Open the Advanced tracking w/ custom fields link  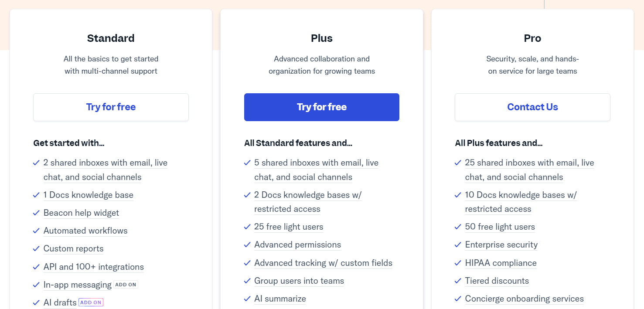pos(323,263)
